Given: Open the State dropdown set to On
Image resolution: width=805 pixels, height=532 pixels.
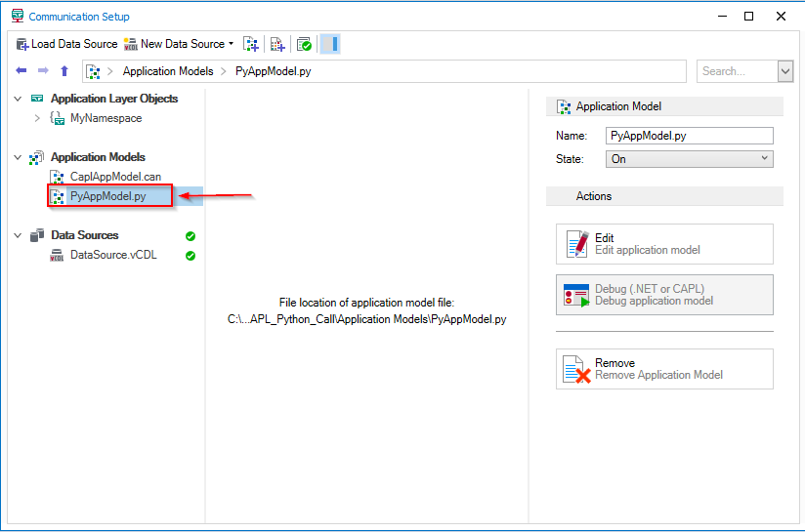Looking at the screenshot, I should tap(689, 159).
